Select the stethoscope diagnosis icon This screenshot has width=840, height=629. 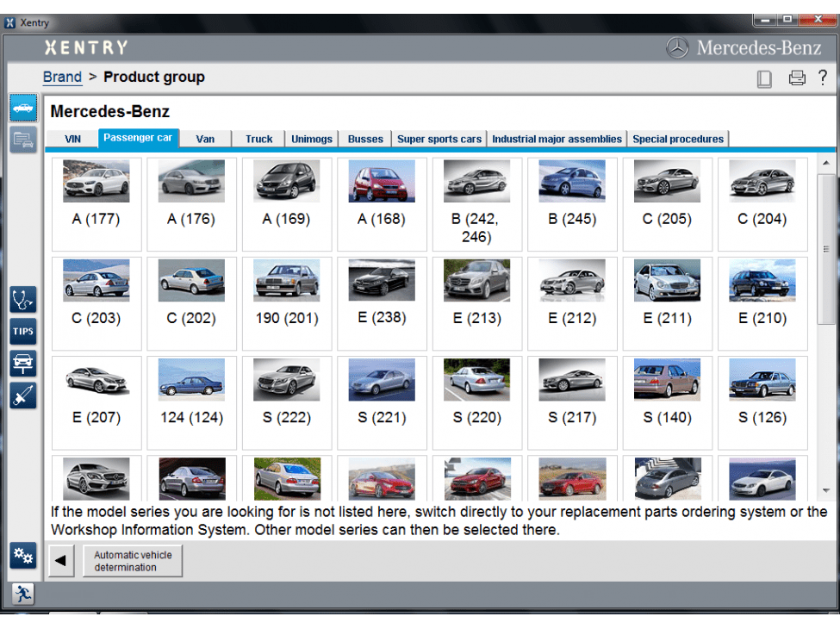pyautogui.click(x=22, y=299)
